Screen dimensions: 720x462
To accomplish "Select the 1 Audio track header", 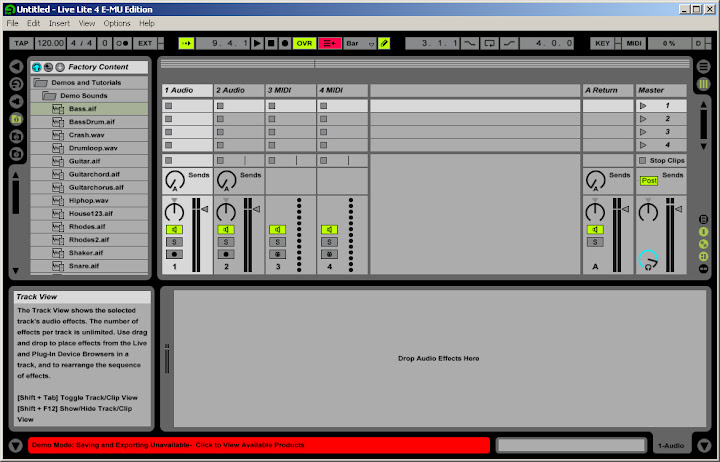I will pos(187,90).
